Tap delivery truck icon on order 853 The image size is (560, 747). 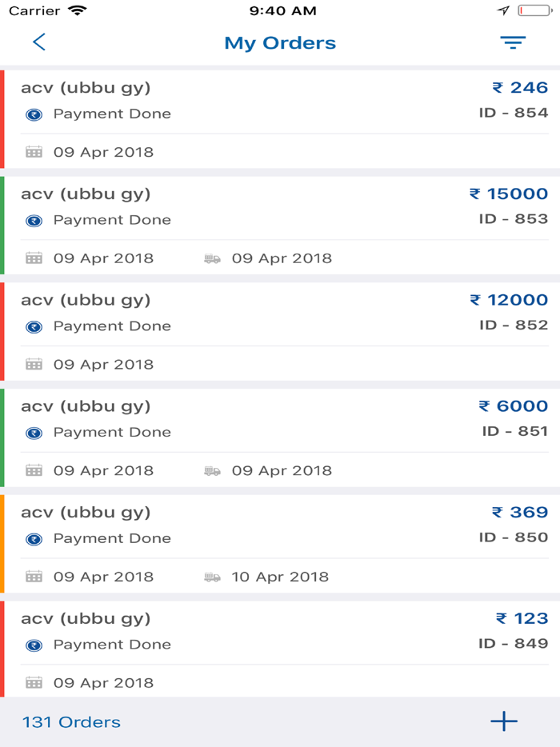point(212,258)
